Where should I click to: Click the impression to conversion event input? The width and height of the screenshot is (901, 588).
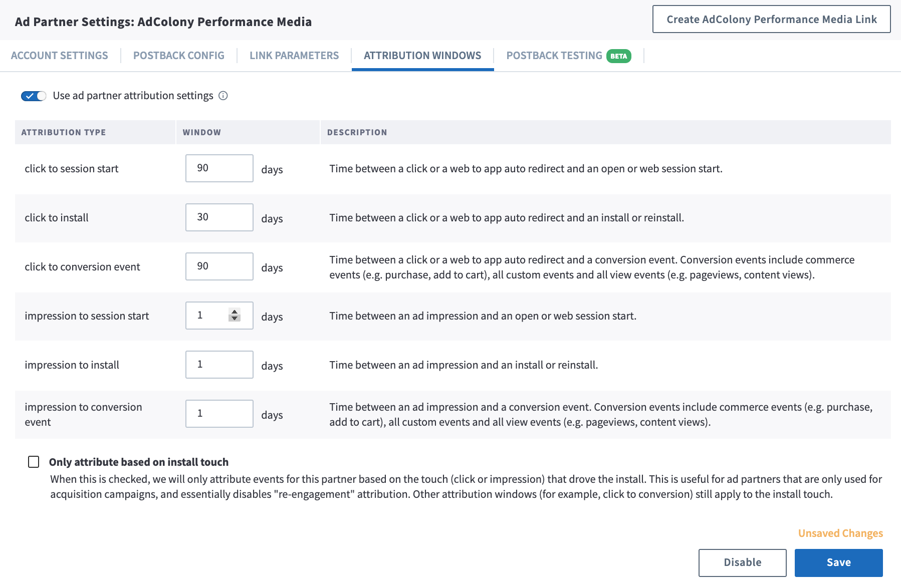219,414
